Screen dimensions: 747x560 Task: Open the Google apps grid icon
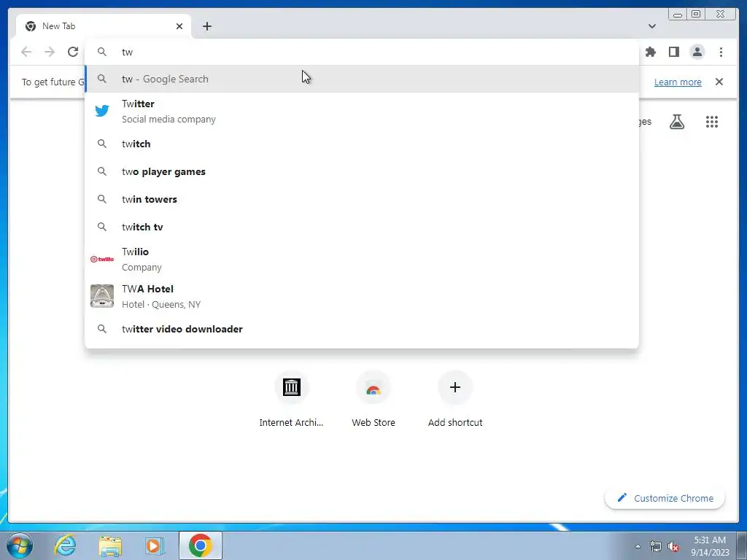click(712, 122)
